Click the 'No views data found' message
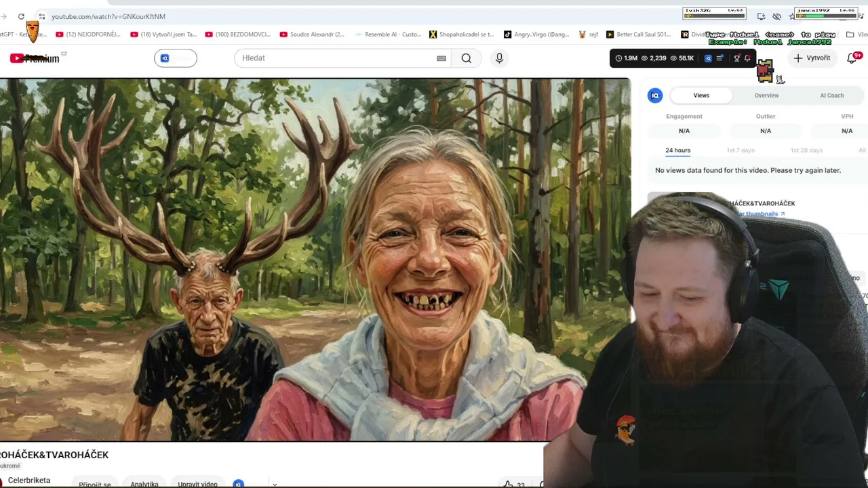The height and width of the screenshot is (488, 868). click(x=748, y=171)
